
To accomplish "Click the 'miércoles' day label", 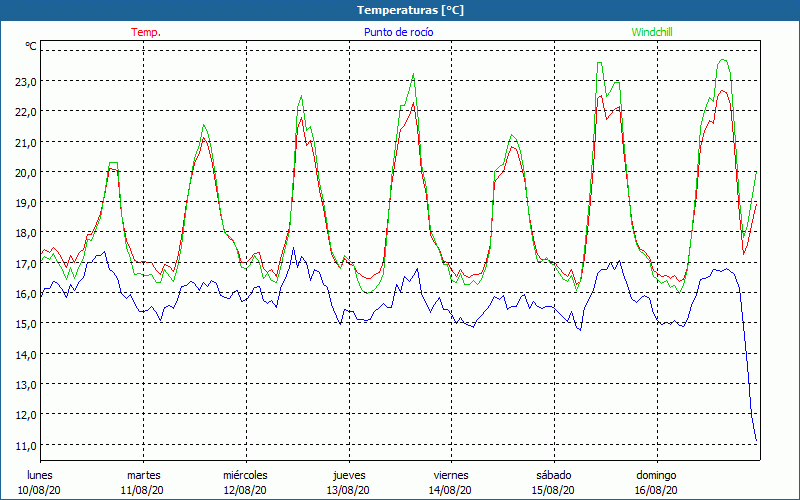I will tap(245, 475).
